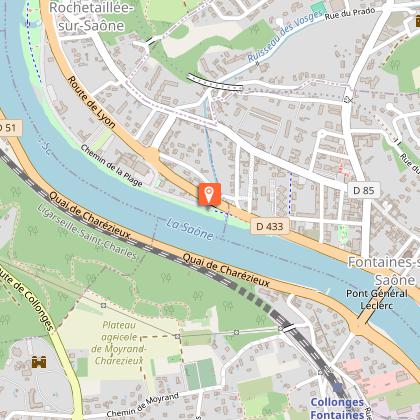Click the Route de Collonges road label
Viewport: 420px width, 420px height.
coord(27,298)
